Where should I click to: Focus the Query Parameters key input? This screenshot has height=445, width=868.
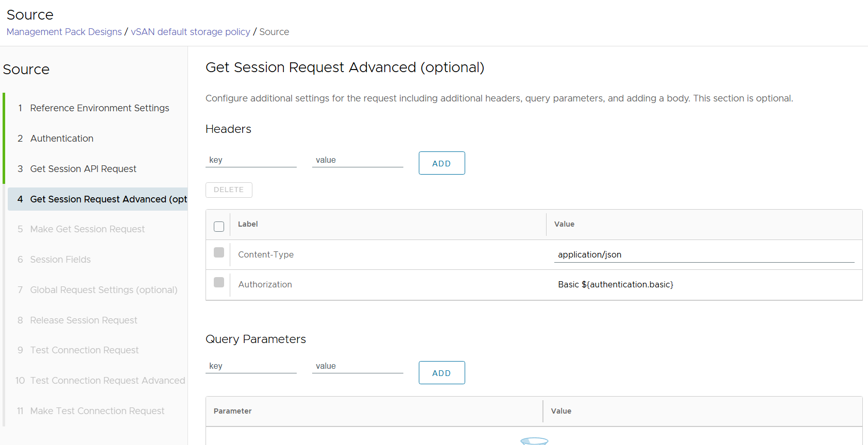251,366
